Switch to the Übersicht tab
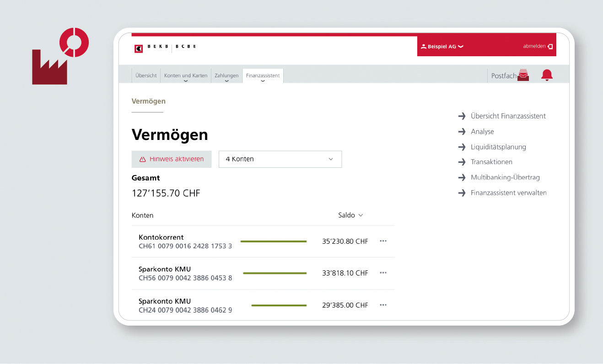Image resolution: width=603 pixels, height=364 pixels. (146, 76)
